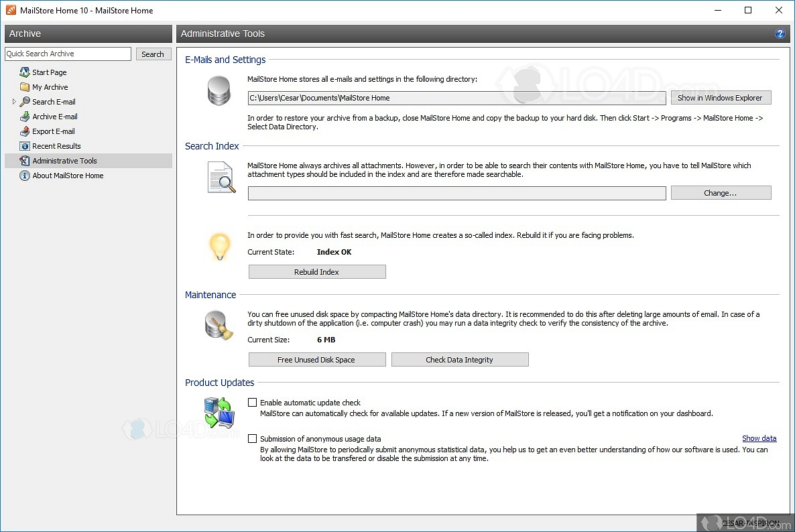Click the About MailStore Home info icon
Viewport: 795px width, 532px height.
tap(25, 176)
